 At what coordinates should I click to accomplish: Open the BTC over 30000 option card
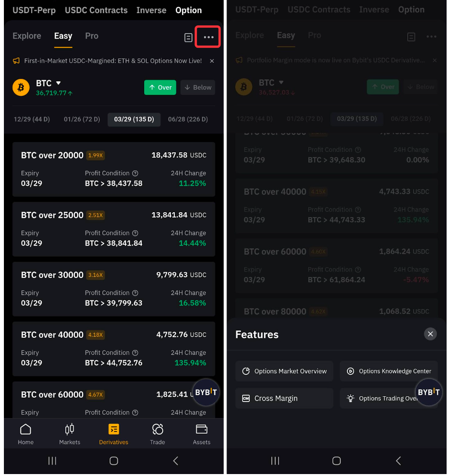pos(113,288)
